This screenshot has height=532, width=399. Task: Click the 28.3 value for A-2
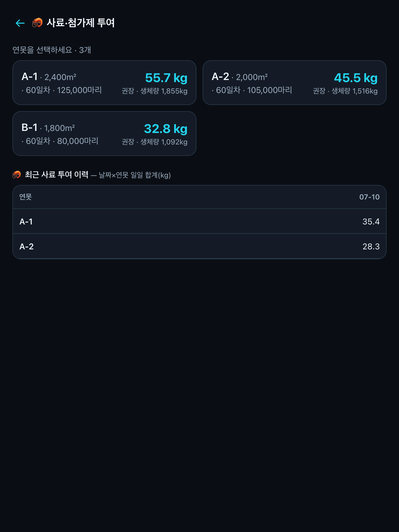371,247
